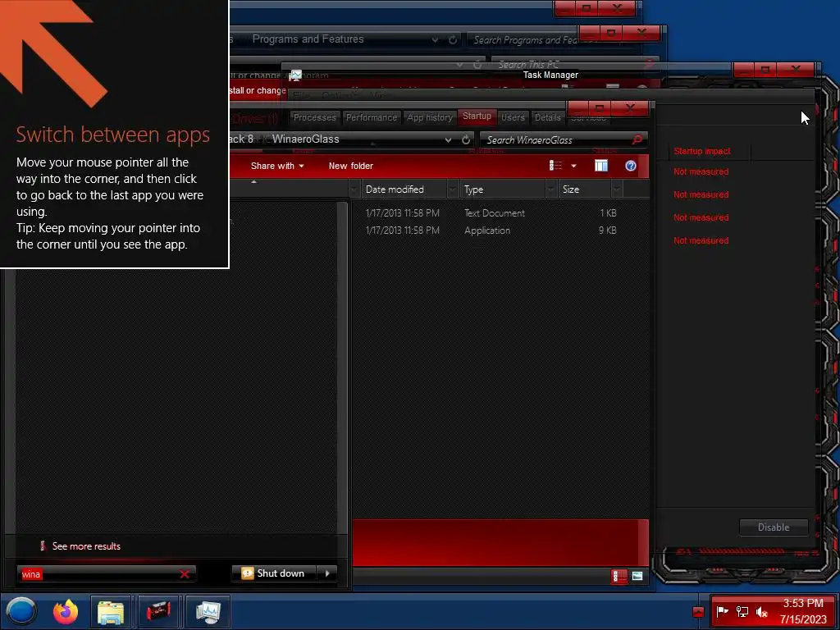Expand WinaeroGlass address bar history dropdown

coord(448,139)
